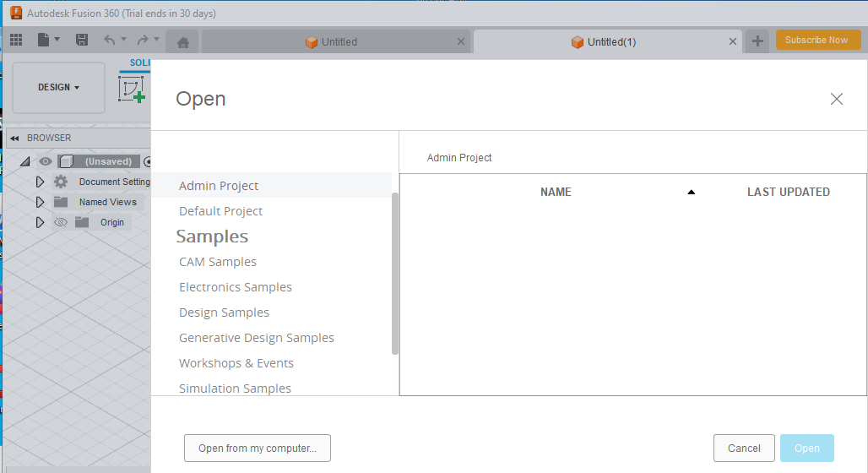Click Open from my computer button
Viewport: 868px width, 473px height.
tap(258, 448)
